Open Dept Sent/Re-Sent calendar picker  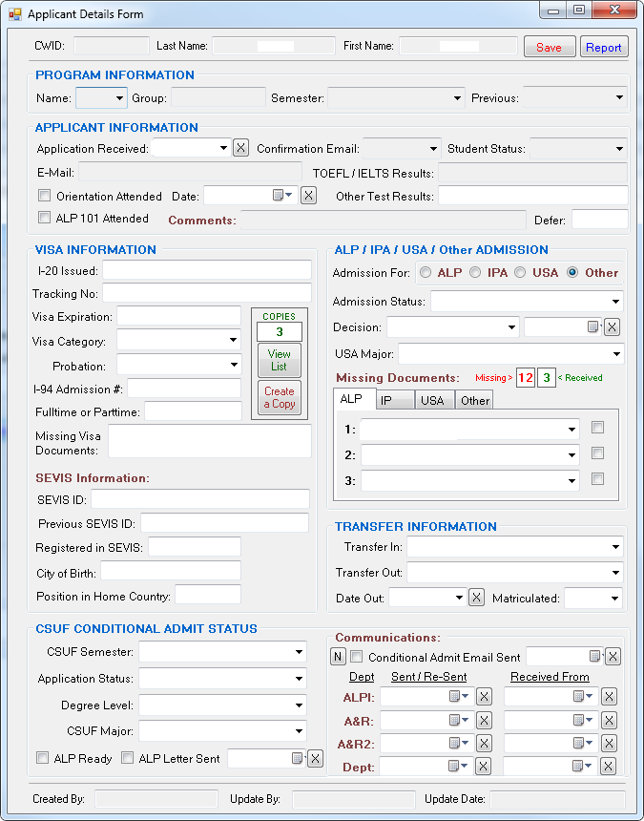(x=458, y=767)
